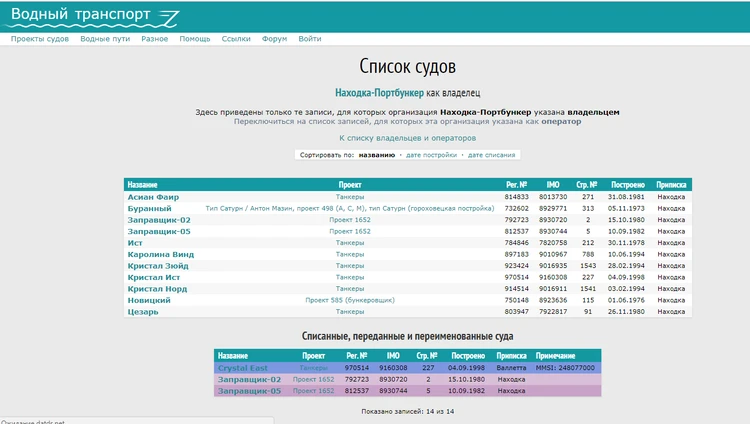
Task: Open Crystal East in the decommissioned table
Action: tap(242, 368)
